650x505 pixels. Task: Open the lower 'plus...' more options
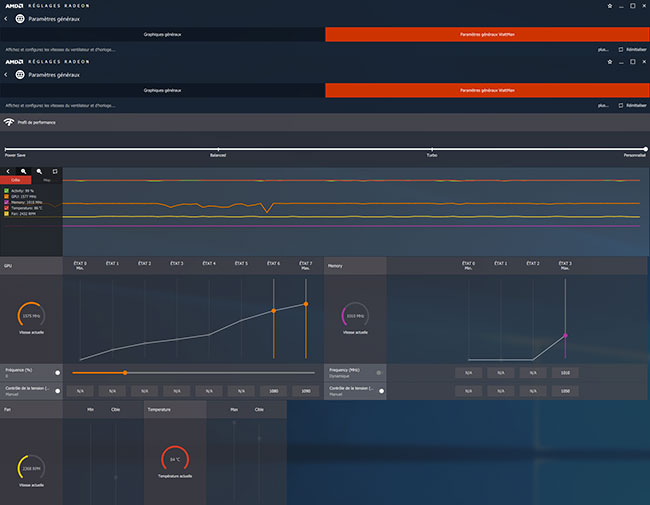coord(602,104)
